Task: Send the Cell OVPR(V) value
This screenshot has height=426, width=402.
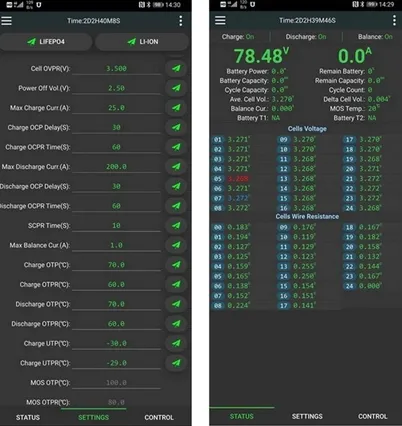Action: pyautogui.click(x=176, y=68)
